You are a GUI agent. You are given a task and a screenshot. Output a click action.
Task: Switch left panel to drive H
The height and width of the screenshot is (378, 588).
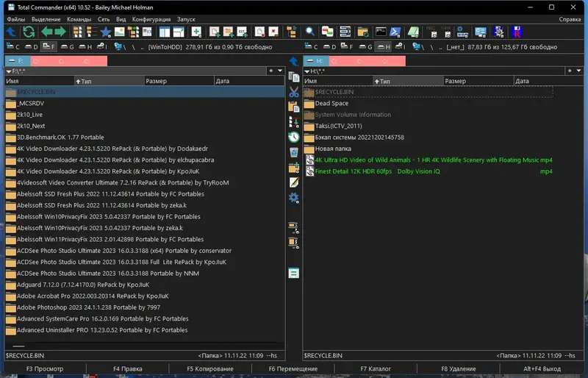click(x=85, y=46)
